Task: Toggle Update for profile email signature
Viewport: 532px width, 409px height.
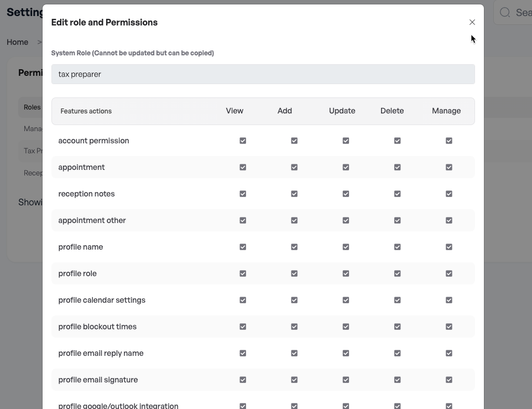Action: pos(346,380)
